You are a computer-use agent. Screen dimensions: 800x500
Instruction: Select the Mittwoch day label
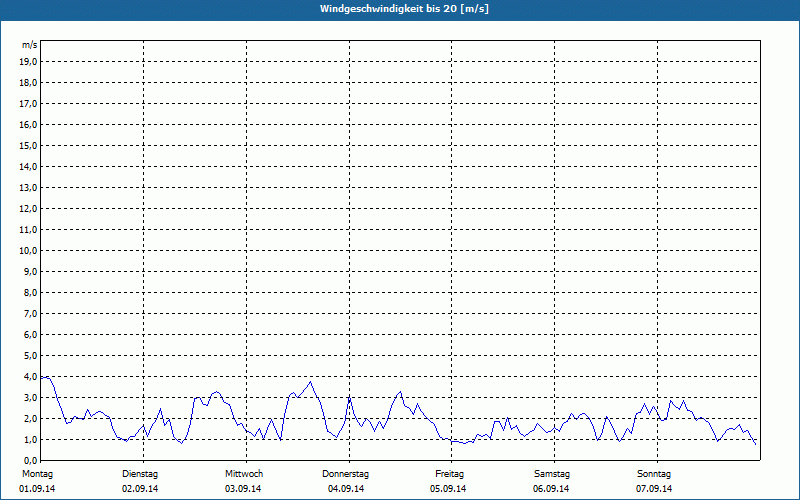244,474
